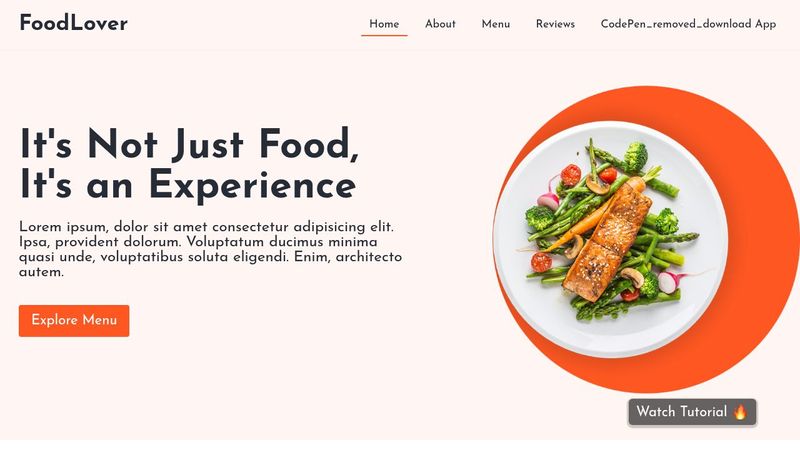
Task: Click the Lorem ipsum paragraph text
Action: (210, 249)
